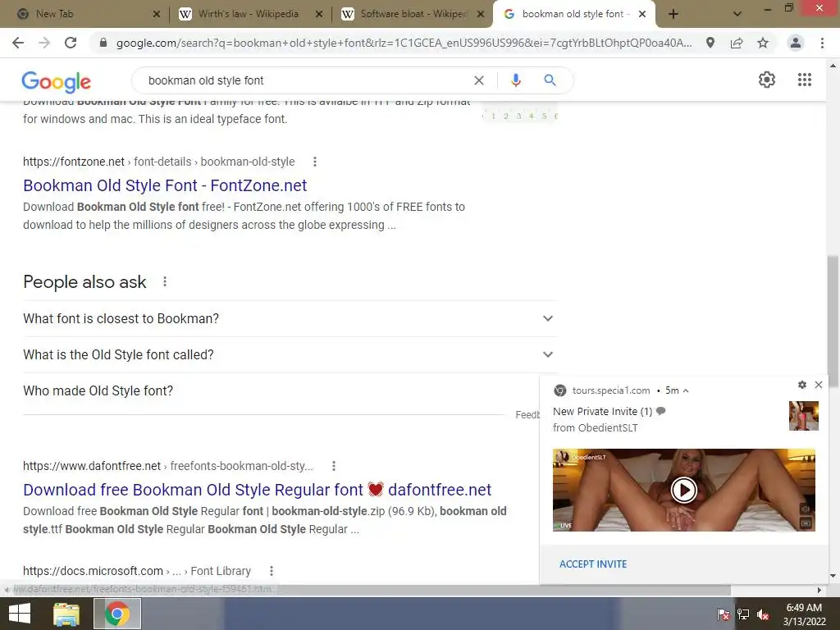Open a new tab with plus button
The image size is (840, 630).
(x=673, y=14)
